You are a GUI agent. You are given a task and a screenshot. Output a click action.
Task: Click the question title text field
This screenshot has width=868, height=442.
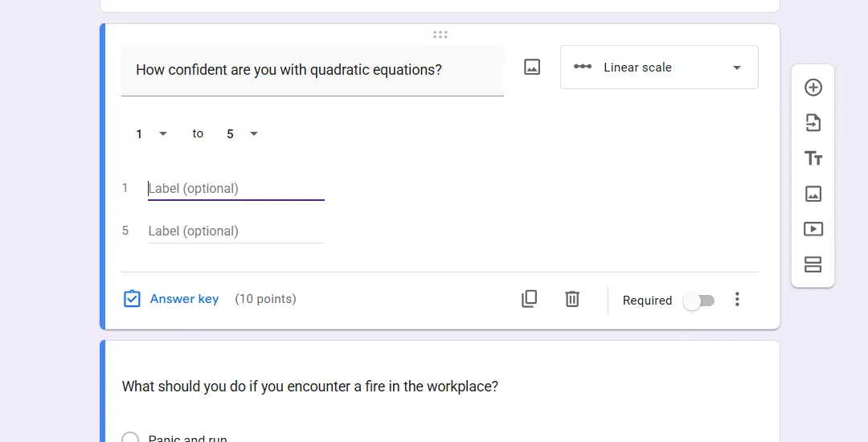coord(312,70)
